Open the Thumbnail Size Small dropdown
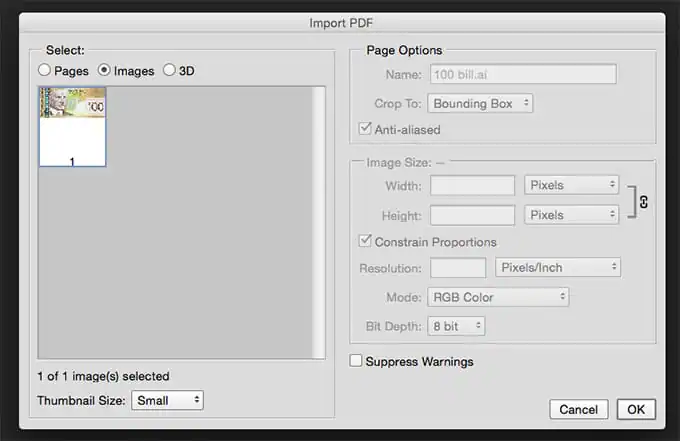Screen dimensions: 680x441 [167, 400]
